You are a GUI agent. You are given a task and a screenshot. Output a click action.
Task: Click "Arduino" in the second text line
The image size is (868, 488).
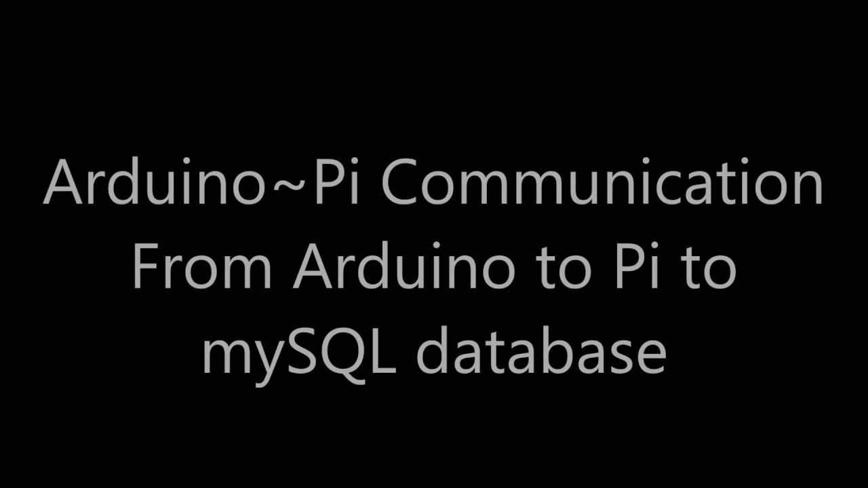pos(403,267)
